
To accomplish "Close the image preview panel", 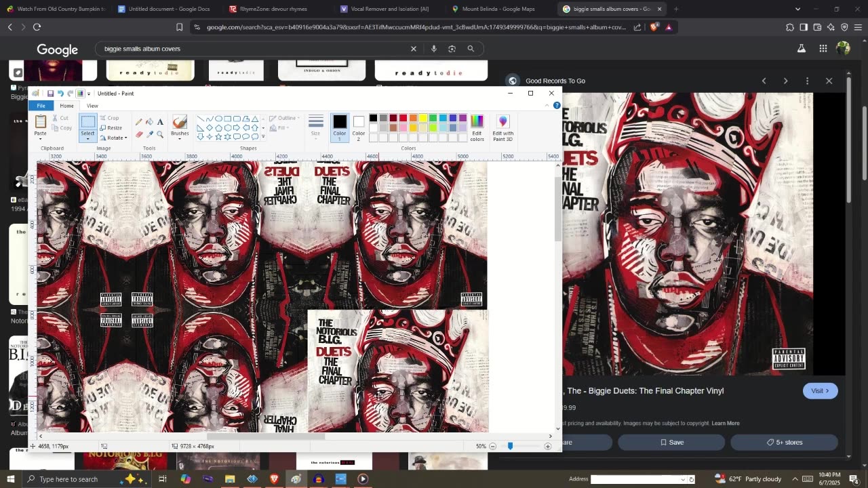I will (x=829, y=81).
